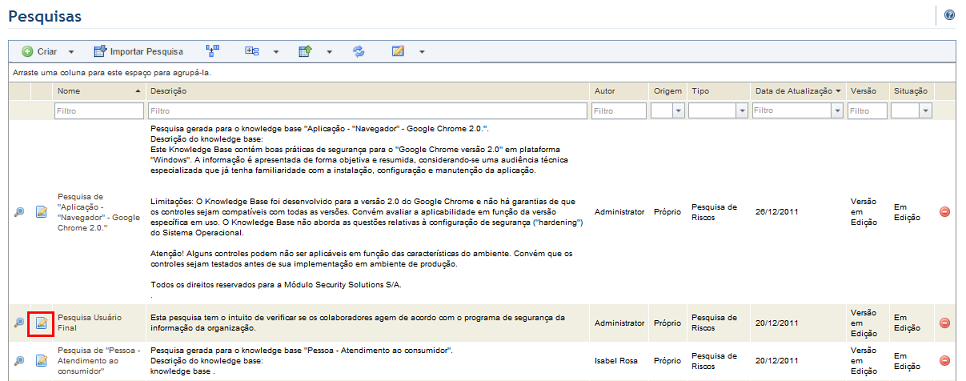966x381 pixels.
Task: Delete the Atendimento ao consumidor survey
Action: tap(944, 360)
